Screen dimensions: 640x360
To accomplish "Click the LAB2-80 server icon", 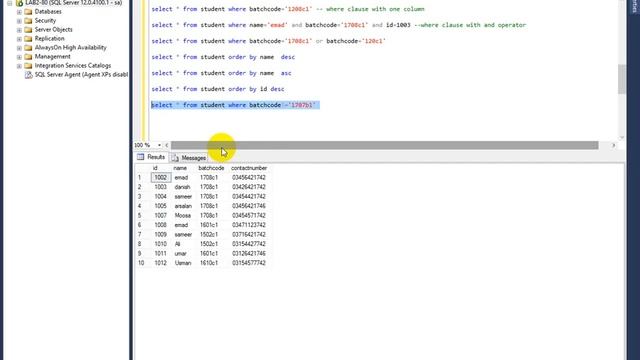I will [x=19, y=3].
